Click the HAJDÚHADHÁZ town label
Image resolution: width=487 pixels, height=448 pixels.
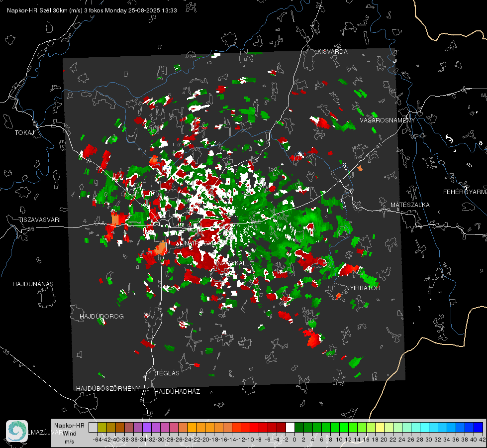(x=177, y=391)
